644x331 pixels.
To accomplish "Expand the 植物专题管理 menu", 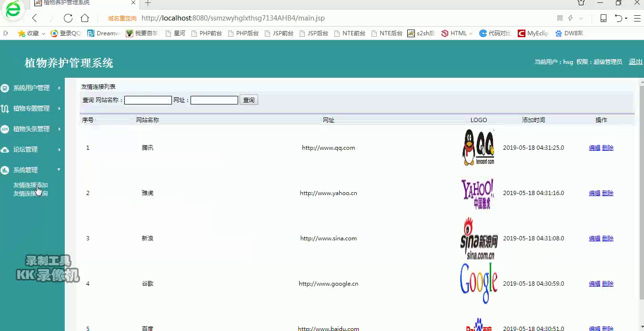I will tap(32, 109).
